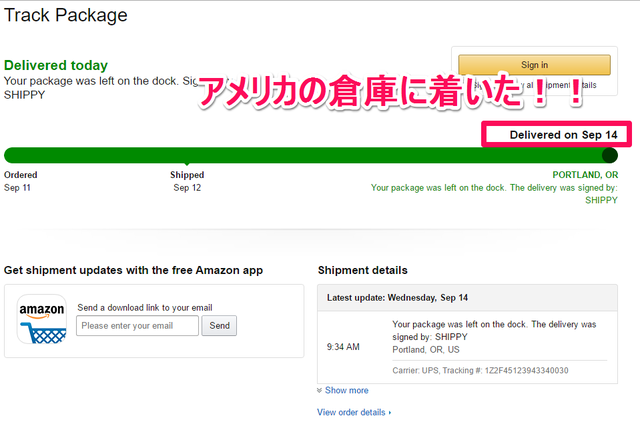Click the Track Package page title
Screen dimensions: 640x428
(66, 16)
